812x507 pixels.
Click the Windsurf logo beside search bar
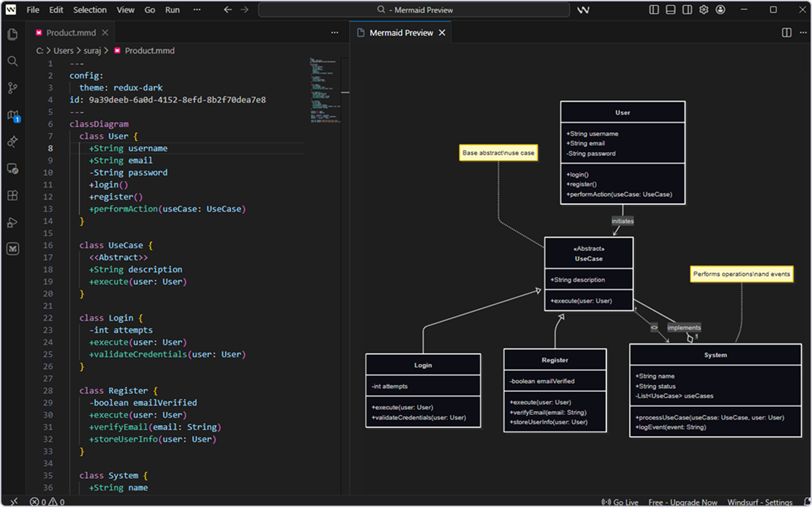(583, 10)
